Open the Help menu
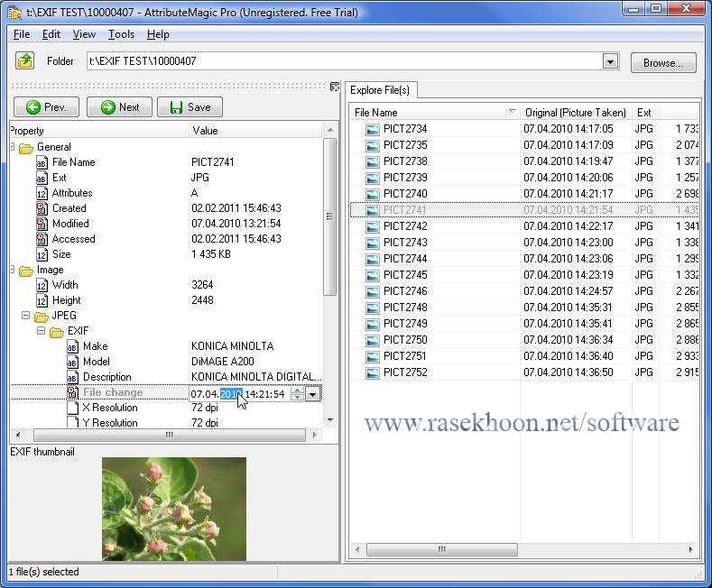The height and width of the screenshot is (588, 712). pos(158,34)
